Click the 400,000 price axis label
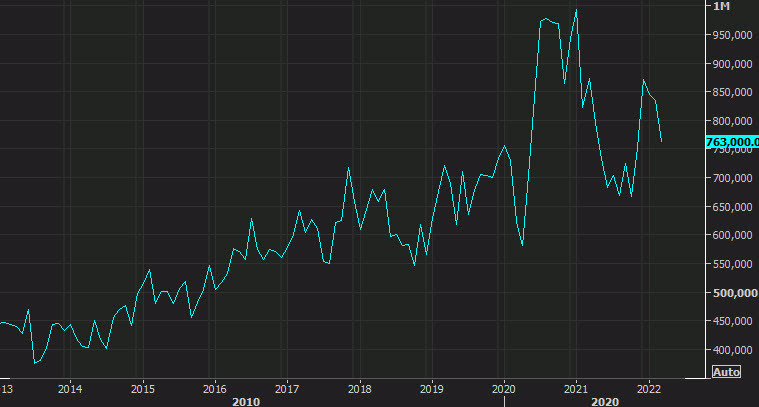The width and height of the screenshot is (759, 407). tap(731, 350)
